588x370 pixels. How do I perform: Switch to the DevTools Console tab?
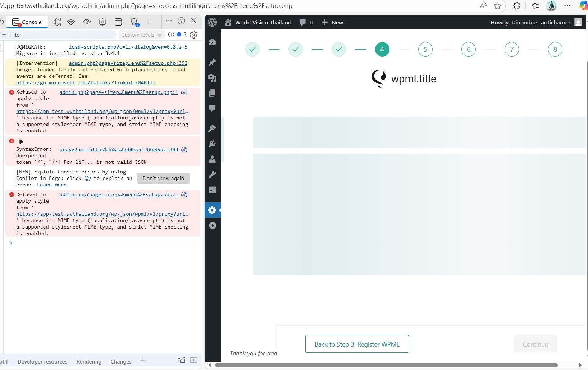(27, 22)
